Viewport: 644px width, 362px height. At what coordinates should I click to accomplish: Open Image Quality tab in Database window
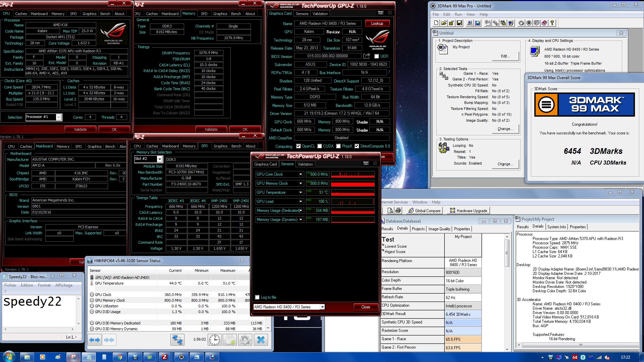(439, 229)
